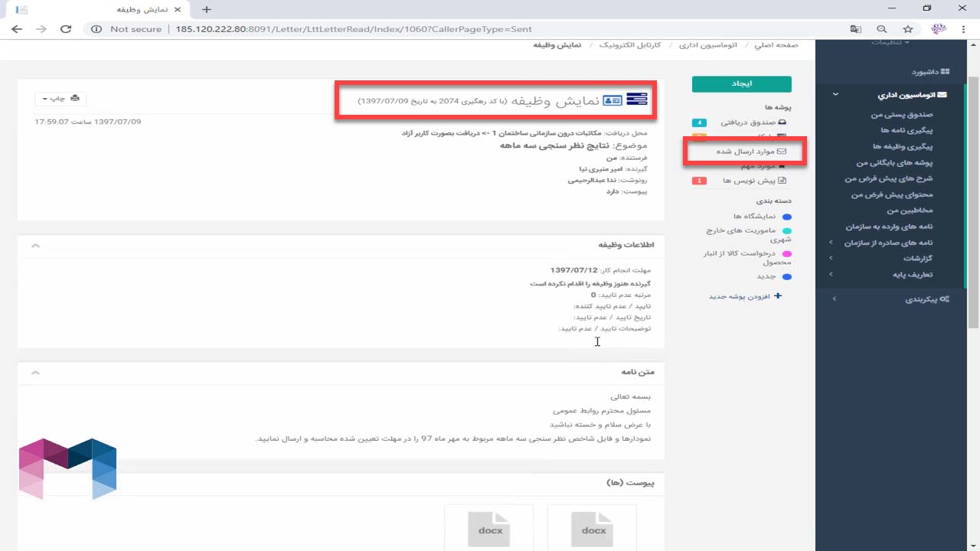Click the task list icon in the title
Viewport: 980px width, 551px height.
[637, 99]
